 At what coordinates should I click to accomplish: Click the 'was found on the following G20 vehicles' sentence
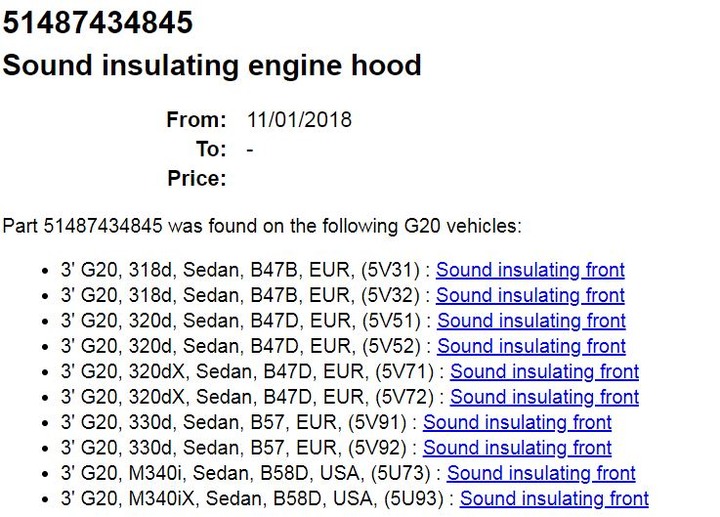(262, 226)
